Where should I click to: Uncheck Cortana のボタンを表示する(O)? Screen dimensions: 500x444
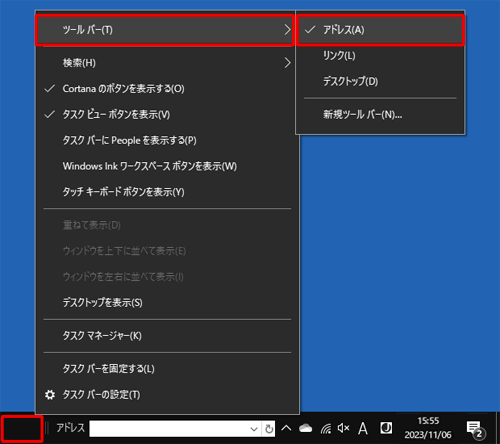pos(167,89)
